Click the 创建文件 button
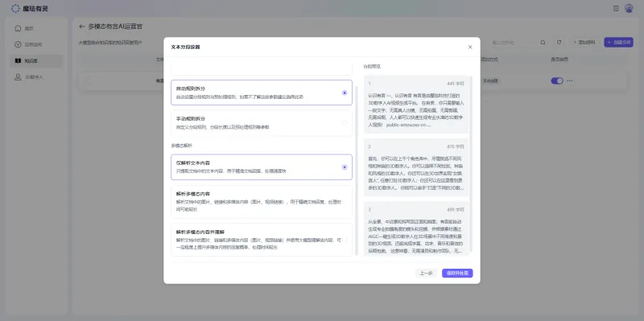 coord(618,43)
